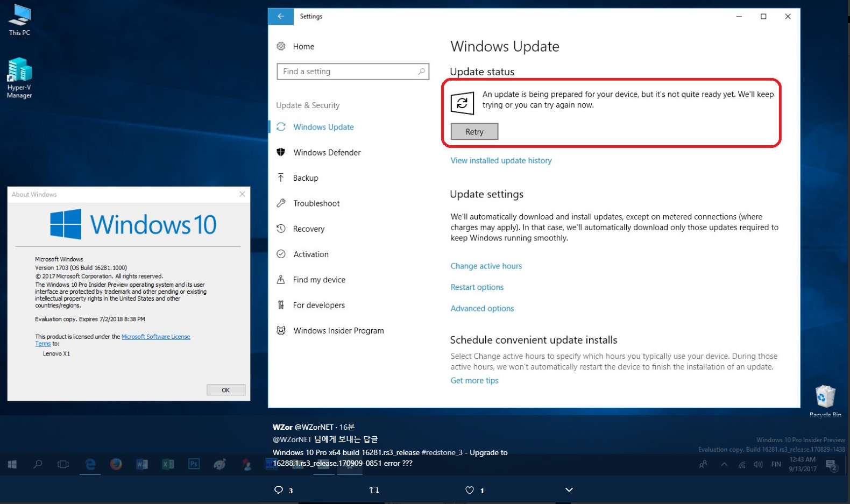The image size is (850, 504).
Task: Select the Recycle Bin desktop icon
Action: [x=825, y=401]
